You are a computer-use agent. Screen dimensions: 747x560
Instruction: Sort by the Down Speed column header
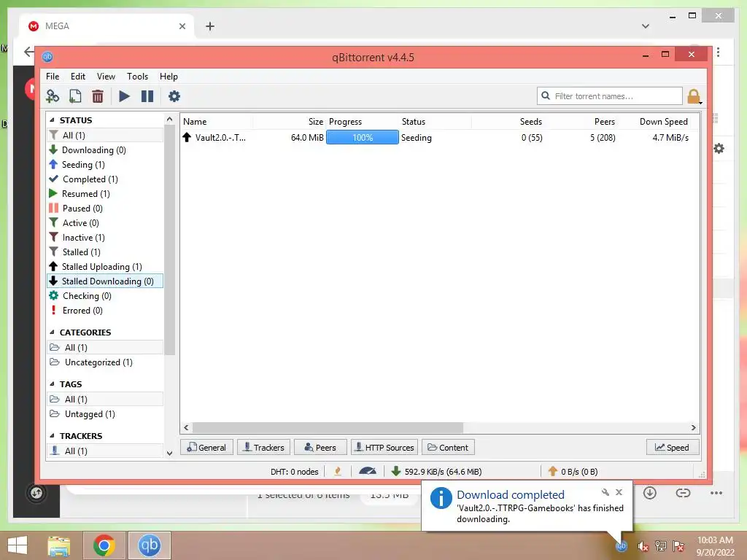(x=655, y=122)
